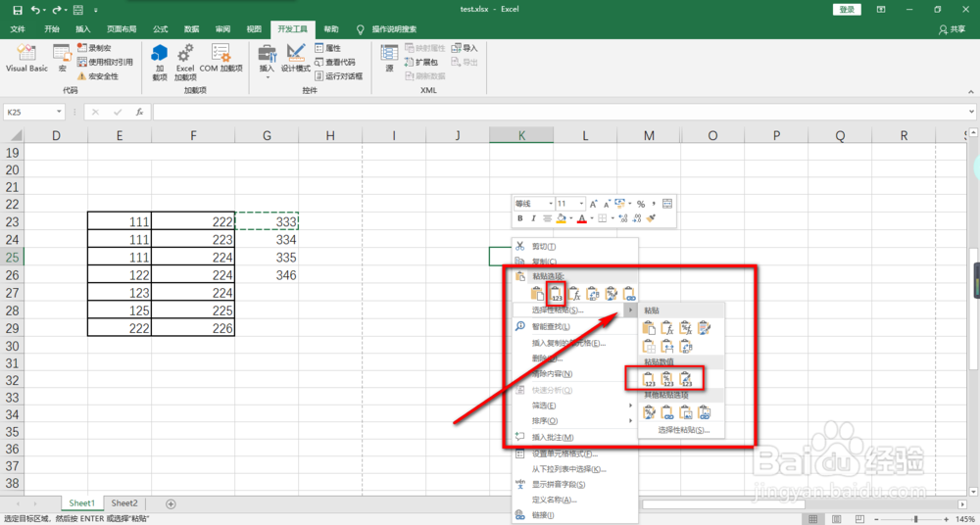Open Excel 加载项 add-ins manager
Screen dimensions: 980x525
(185, 62)
